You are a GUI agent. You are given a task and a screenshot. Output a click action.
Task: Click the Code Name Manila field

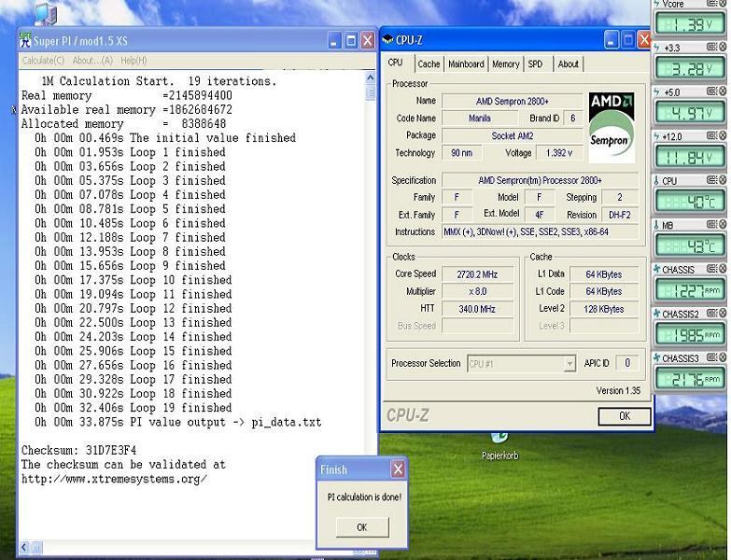pyautogui.click(x=480, y=119)
